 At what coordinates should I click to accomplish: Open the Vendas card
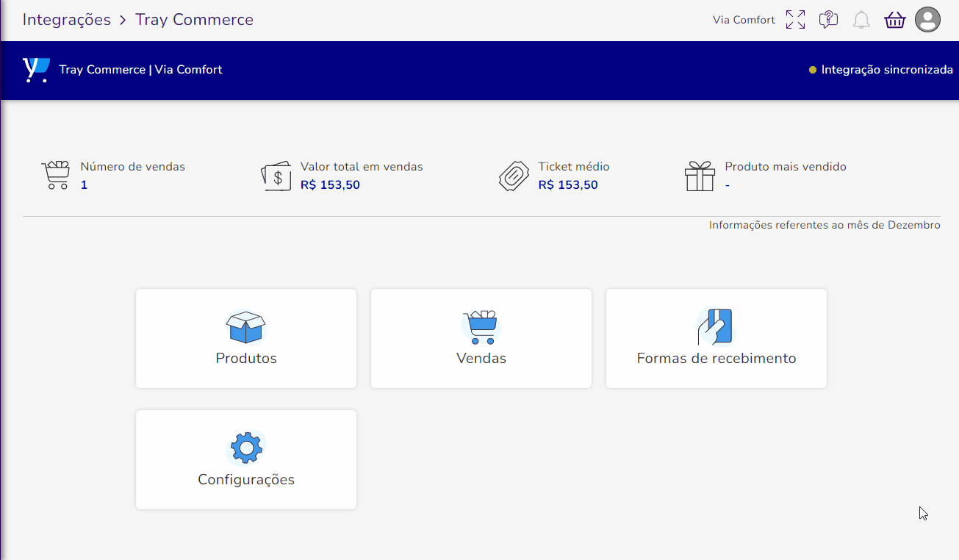pos(481,338)
